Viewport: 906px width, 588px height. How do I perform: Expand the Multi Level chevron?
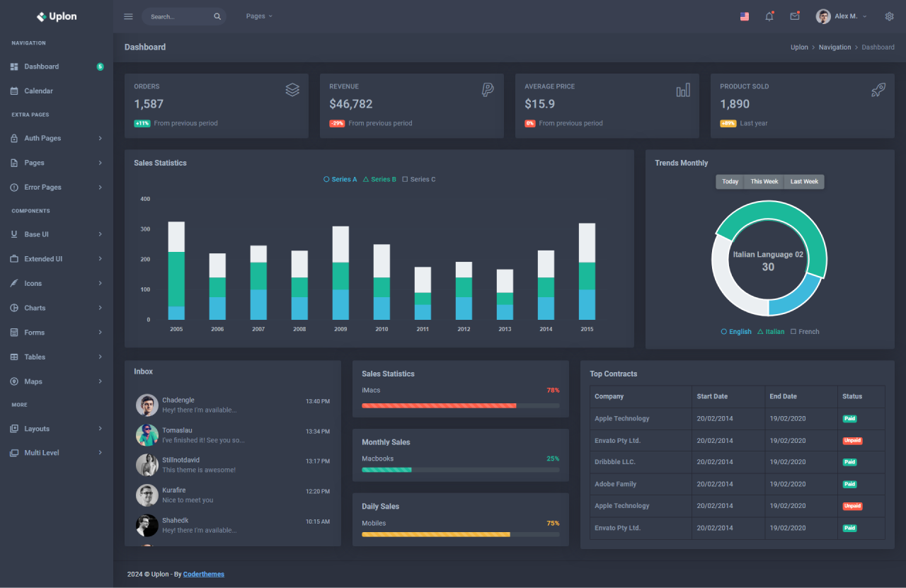[x=101, y=453]
